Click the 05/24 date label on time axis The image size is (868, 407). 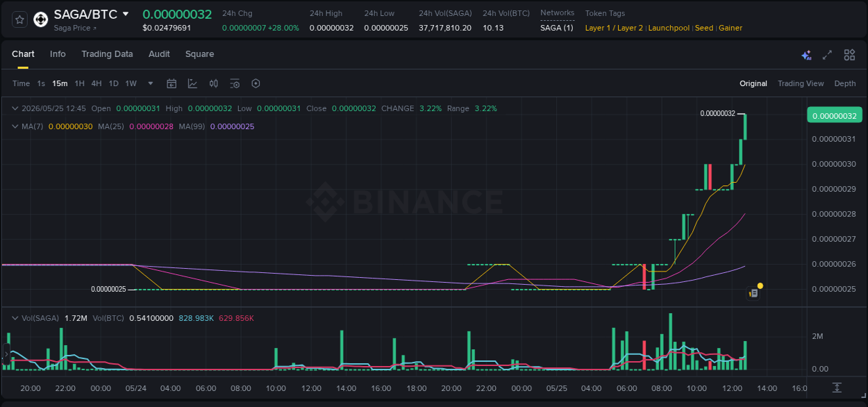[x=135, y=388]
